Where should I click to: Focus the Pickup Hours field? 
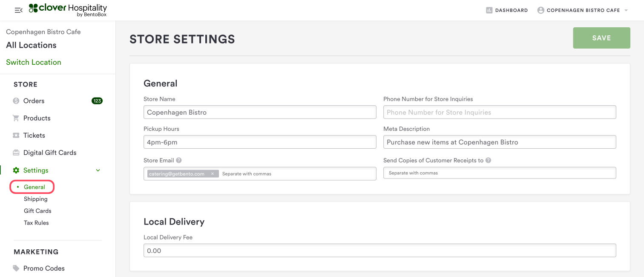[260, 142]
